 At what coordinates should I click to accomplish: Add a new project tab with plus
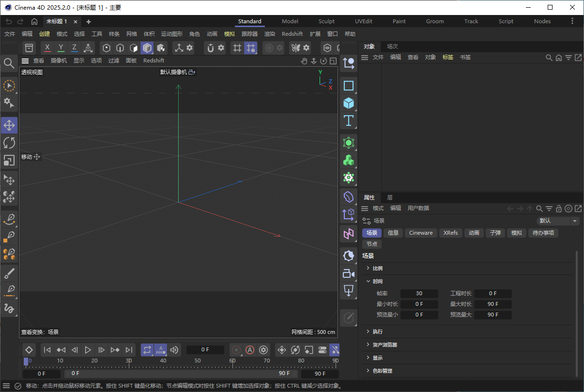tap(89, 22)
